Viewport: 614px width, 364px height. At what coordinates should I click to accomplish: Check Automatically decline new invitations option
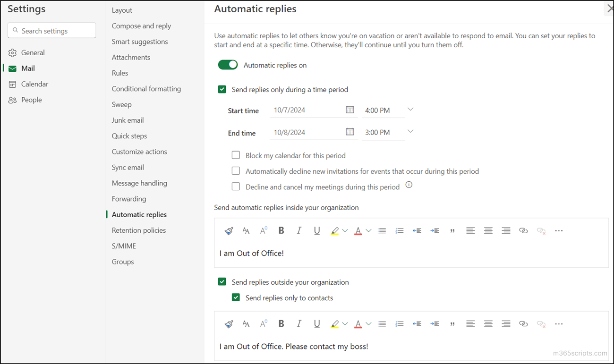[236, 171]
